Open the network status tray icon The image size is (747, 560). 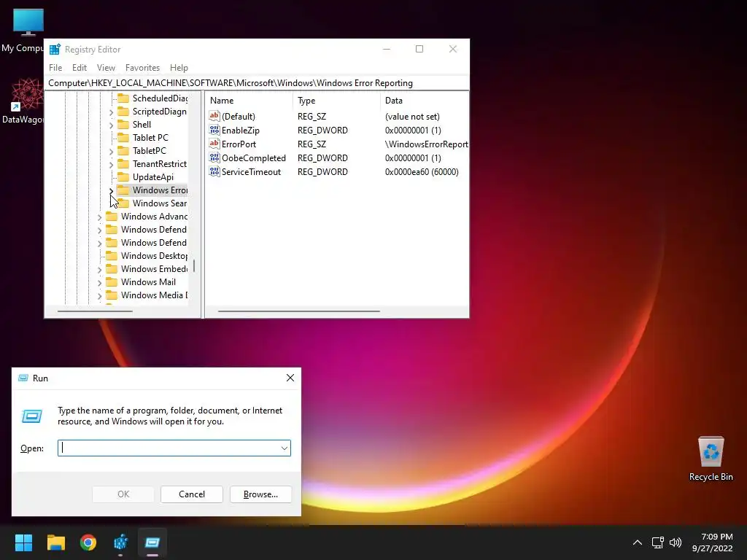[657, 542]
